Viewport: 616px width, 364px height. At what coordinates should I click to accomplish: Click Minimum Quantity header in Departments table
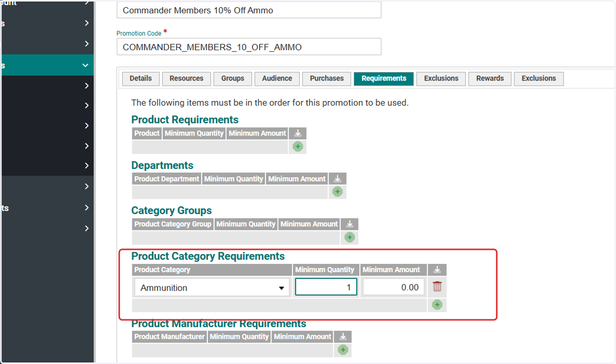[234, 179]
